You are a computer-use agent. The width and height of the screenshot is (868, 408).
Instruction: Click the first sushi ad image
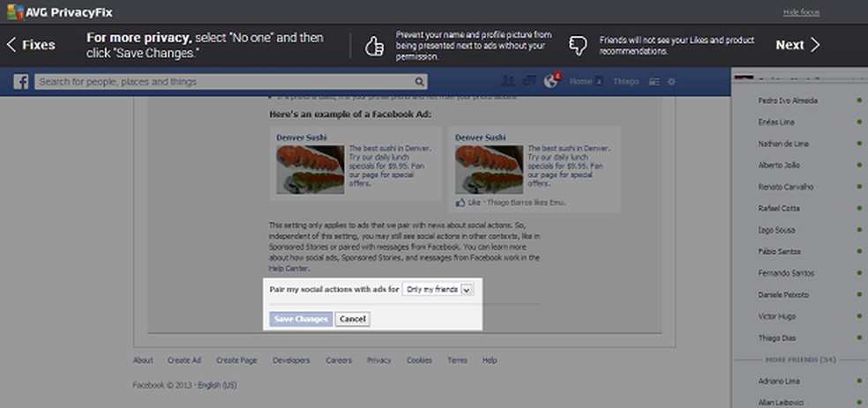click(x=310, y=169)
